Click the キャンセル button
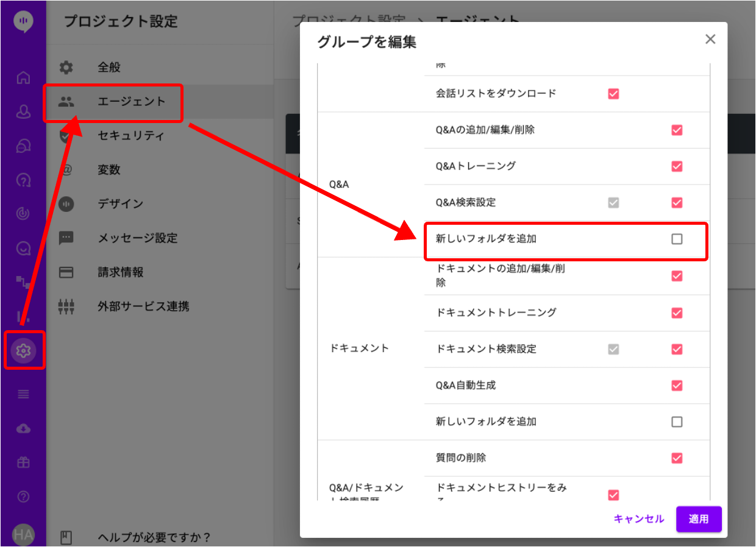Image resolution: width=756 pixels, height=547 pixels. pyautogui.click(x=638, y=519)
